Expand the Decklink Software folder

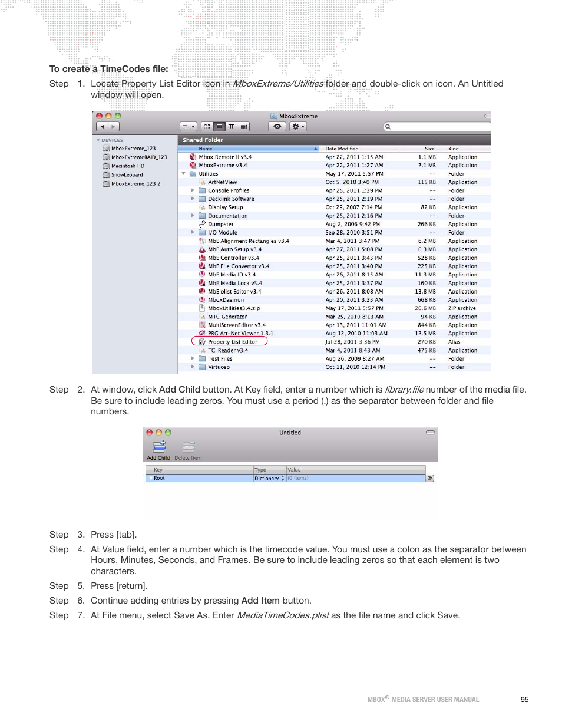click(193, 199)
